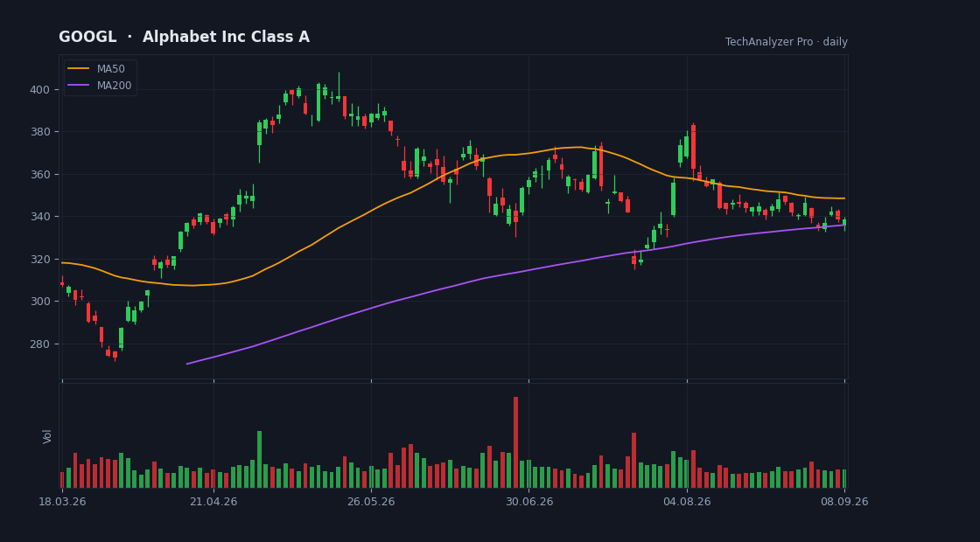Click the orange MA50 legend line swatch
Viewport: 980px width, 542px height.
coord(78,69)
